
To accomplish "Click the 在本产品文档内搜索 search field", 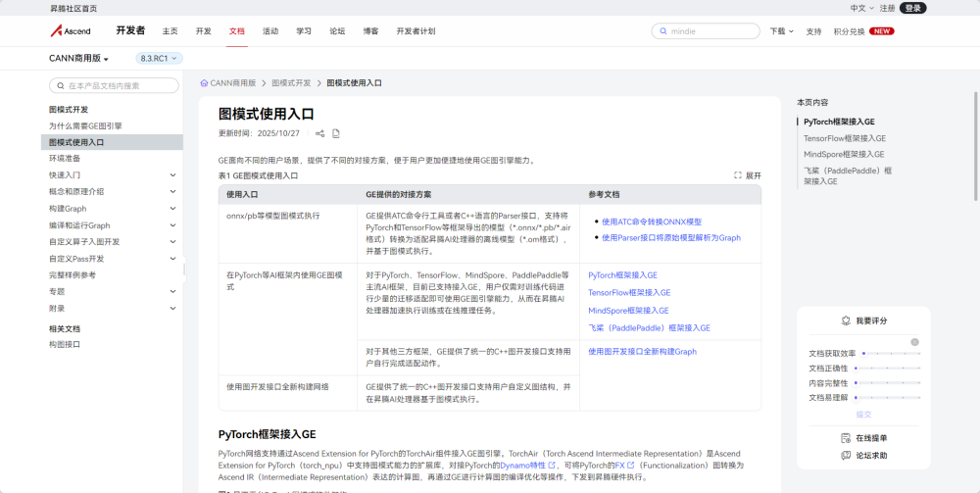I will [114, 85].
